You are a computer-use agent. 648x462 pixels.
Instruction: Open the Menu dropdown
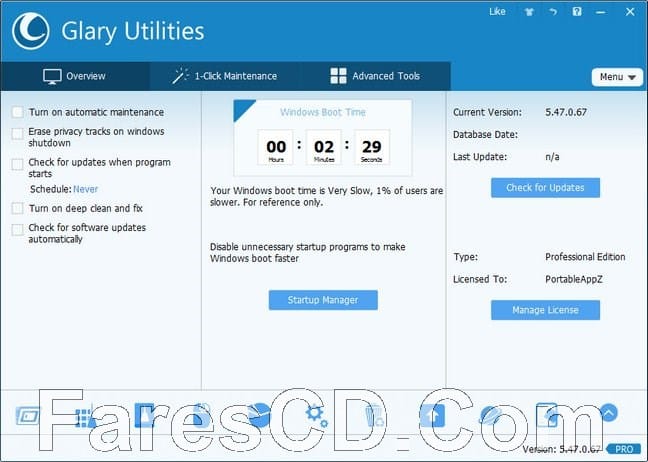617,77
